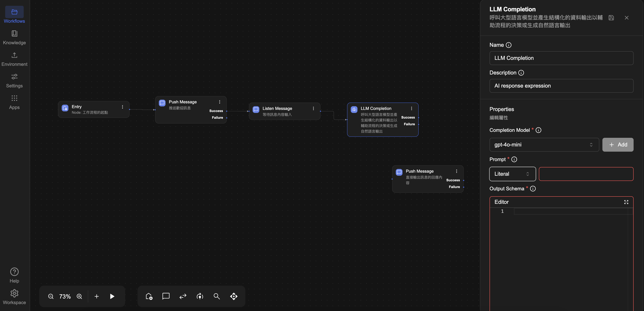Expand the Output Schema editor fullscreen
This screenshot has width=644, height=311.
[626, 202]
